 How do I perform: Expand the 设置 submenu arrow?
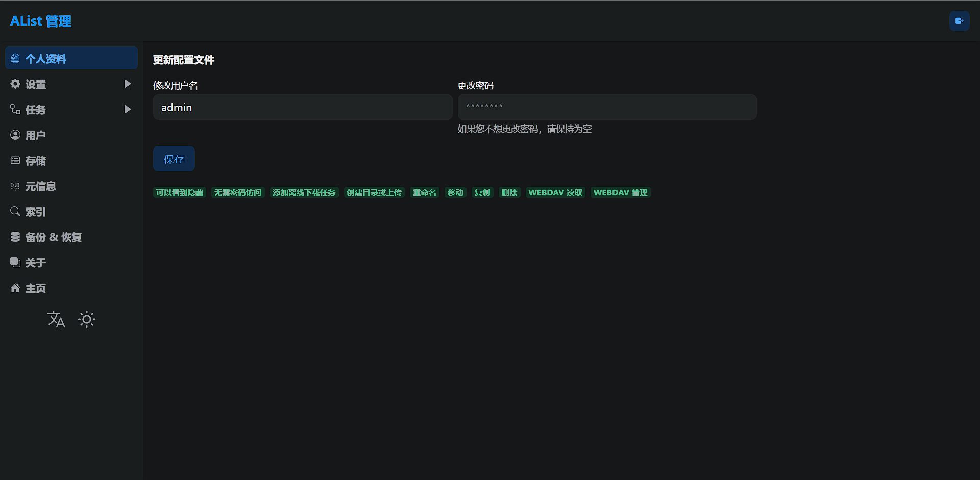[128, 84]
